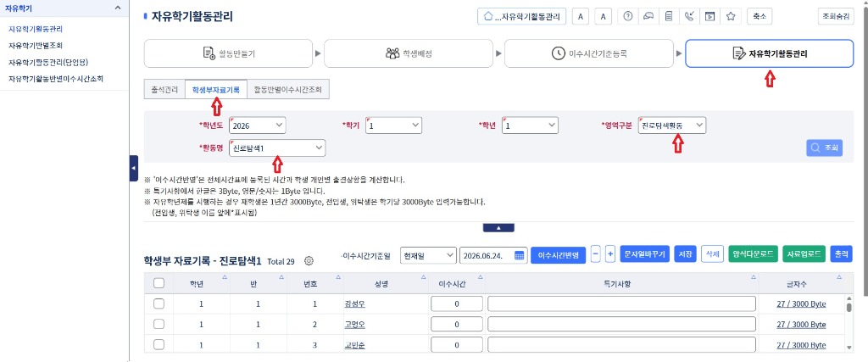Click the 축소 button
The height and width of the screenshot is (362, 868).
(759, 17)
